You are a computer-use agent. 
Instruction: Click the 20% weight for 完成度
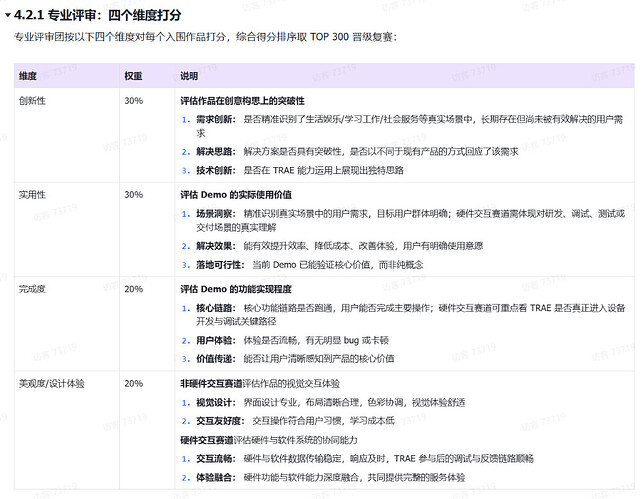click(134, 289)
